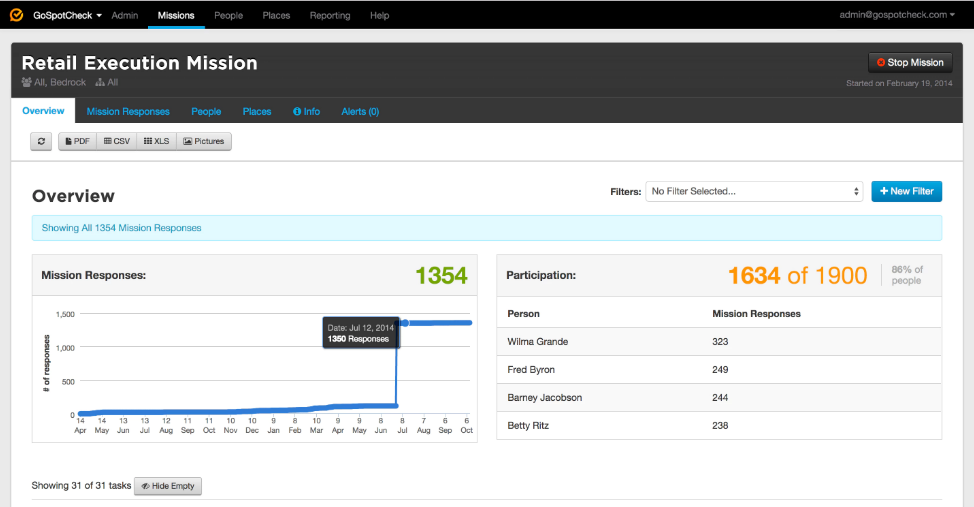Click the GoSpotCheck logo icon

(x=16, y=15)
